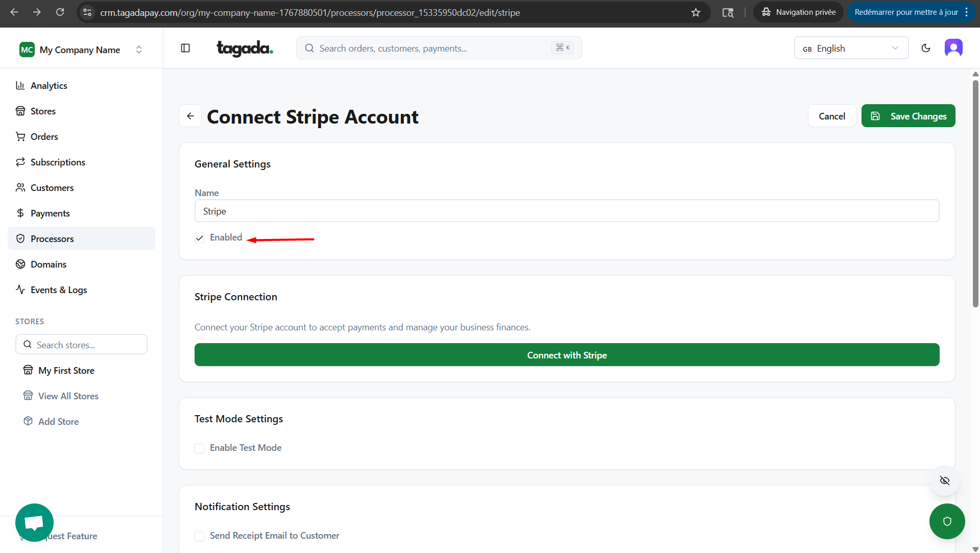Check Send Receipt Email to Customer

coord(200,536)
